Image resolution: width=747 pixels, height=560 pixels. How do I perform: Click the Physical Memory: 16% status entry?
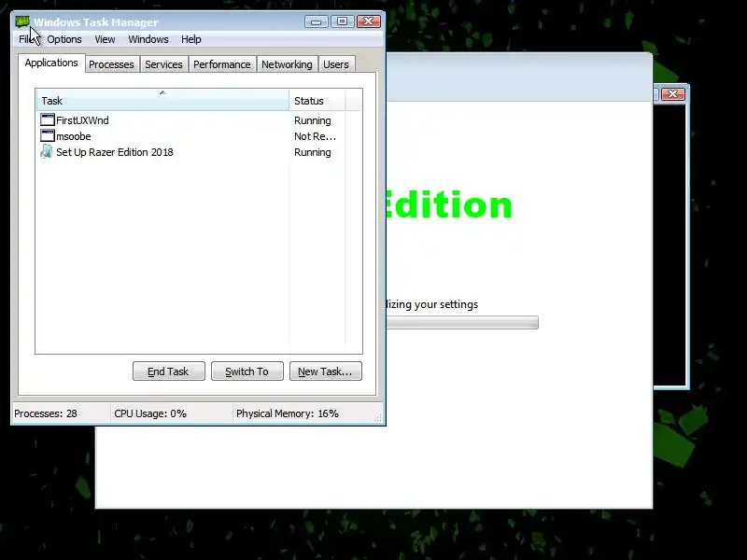(x=288, y=413)
